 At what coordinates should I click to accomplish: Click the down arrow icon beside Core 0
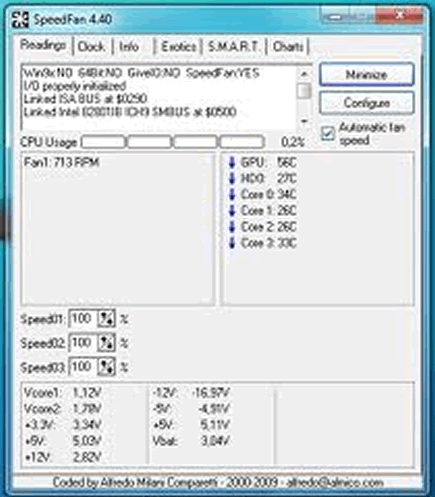(x=232, y=195)
